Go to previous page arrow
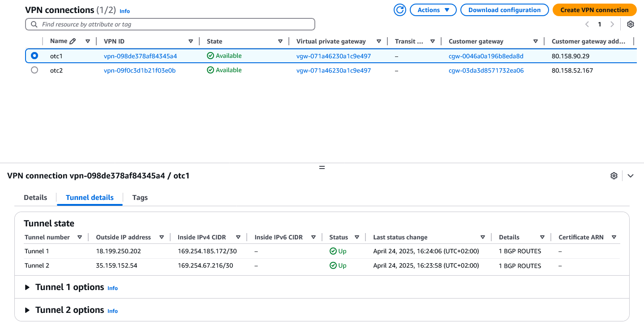 [x=587, y=24]
